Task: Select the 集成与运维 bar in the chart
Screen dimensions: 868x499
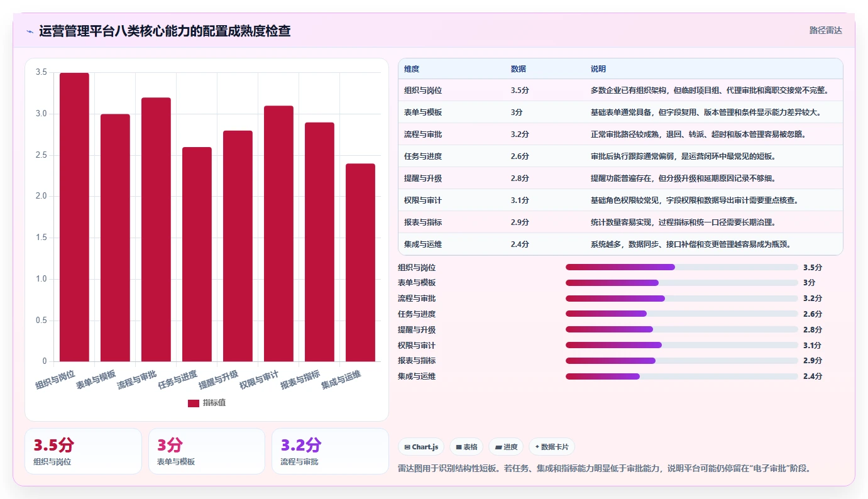Action: (360, 263)
